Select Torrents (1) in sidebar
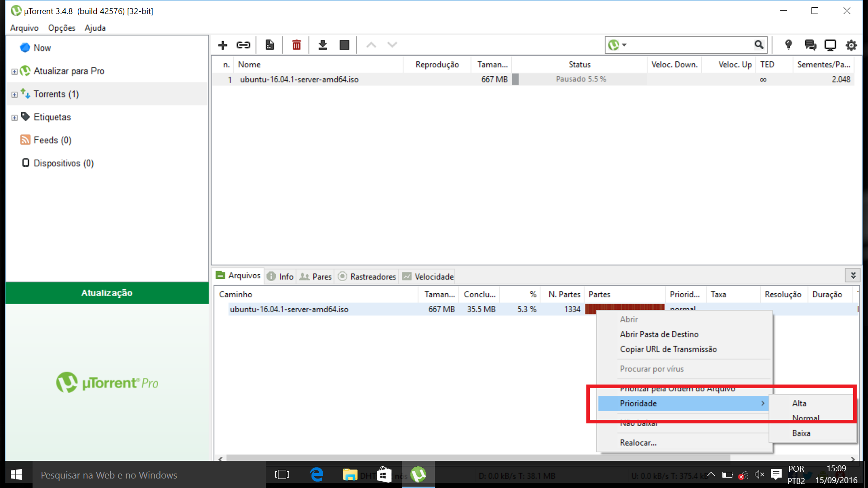 click(56, 94)
